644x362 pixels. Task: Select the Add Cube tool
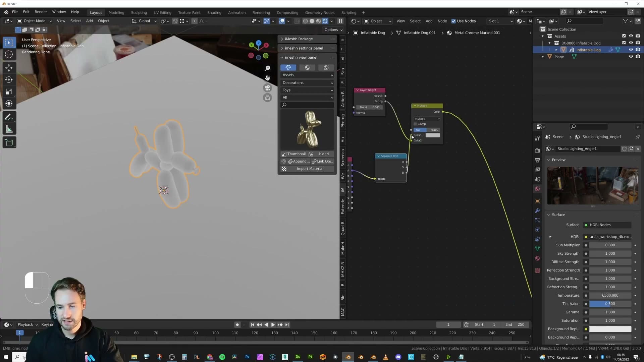(x=9, y=143)
